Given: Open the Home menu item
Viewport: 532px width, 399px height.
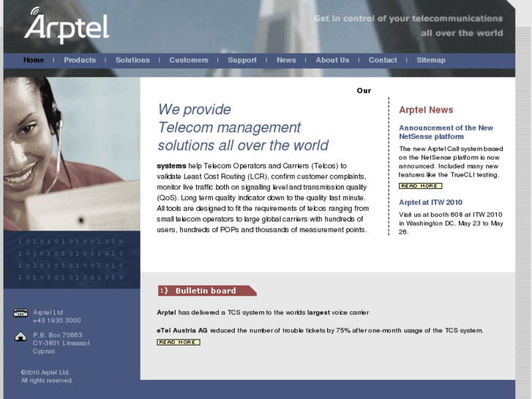Looking at the screenshot, I should [34, 60].
